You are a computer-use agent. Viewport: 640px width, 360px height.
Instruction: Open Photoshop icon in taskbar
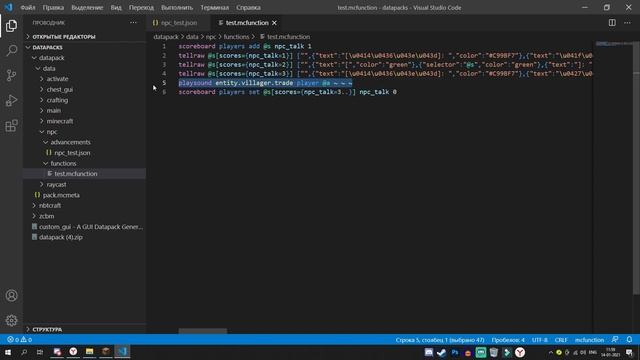454,352
